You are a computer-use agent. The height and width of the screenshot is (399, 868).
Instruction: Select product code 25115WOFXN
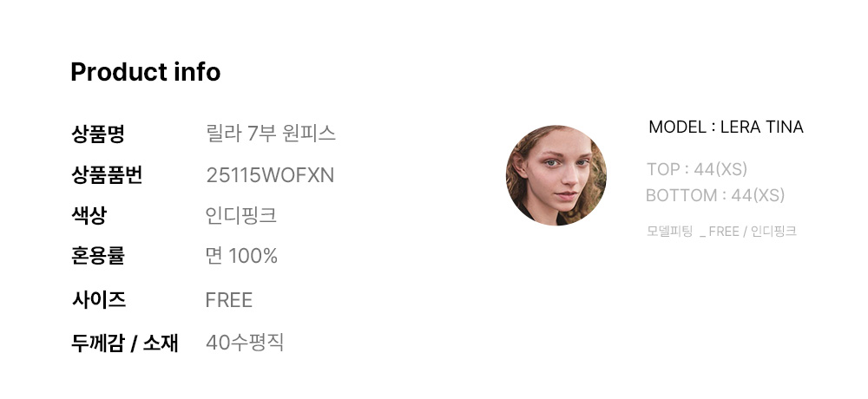click(270, 175)
